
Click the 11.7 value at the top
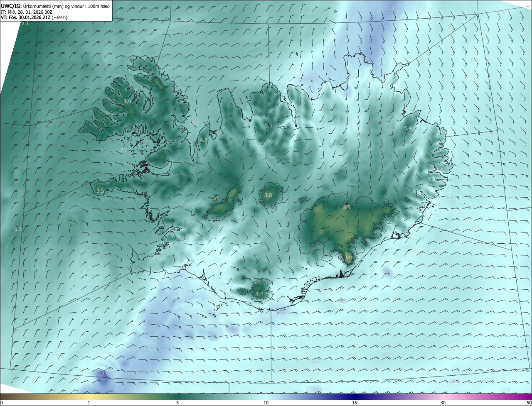point(390,8)
